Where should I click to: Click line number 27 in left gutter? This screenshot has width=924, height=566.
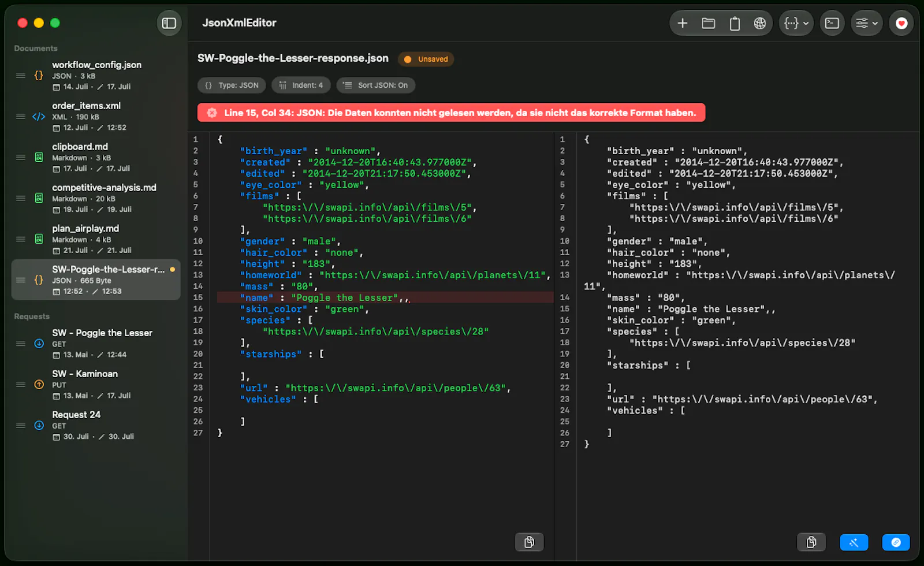(198, 433)
